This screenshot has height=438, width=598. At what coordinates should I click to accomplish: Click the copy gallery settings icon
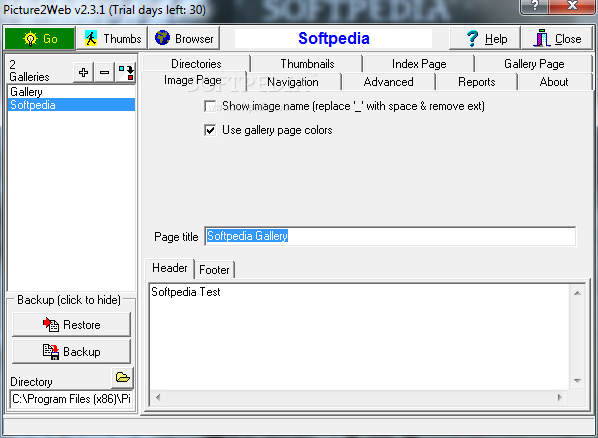click(125, 72)
